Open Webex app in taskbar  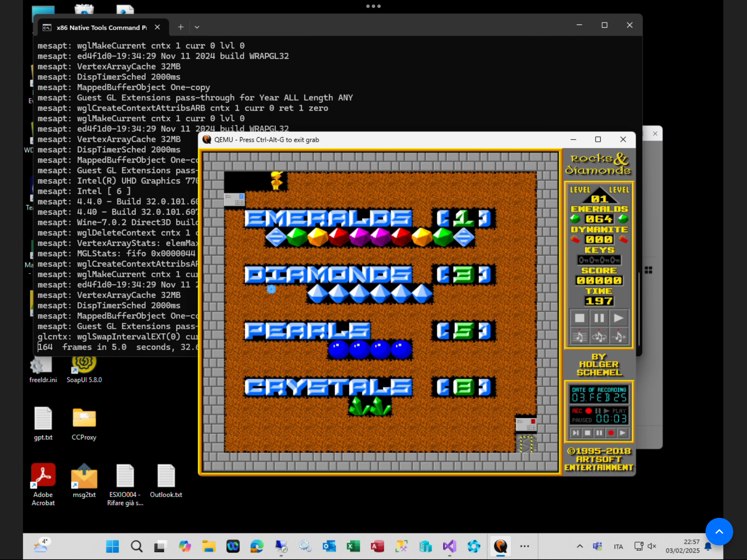click(233, 547)
